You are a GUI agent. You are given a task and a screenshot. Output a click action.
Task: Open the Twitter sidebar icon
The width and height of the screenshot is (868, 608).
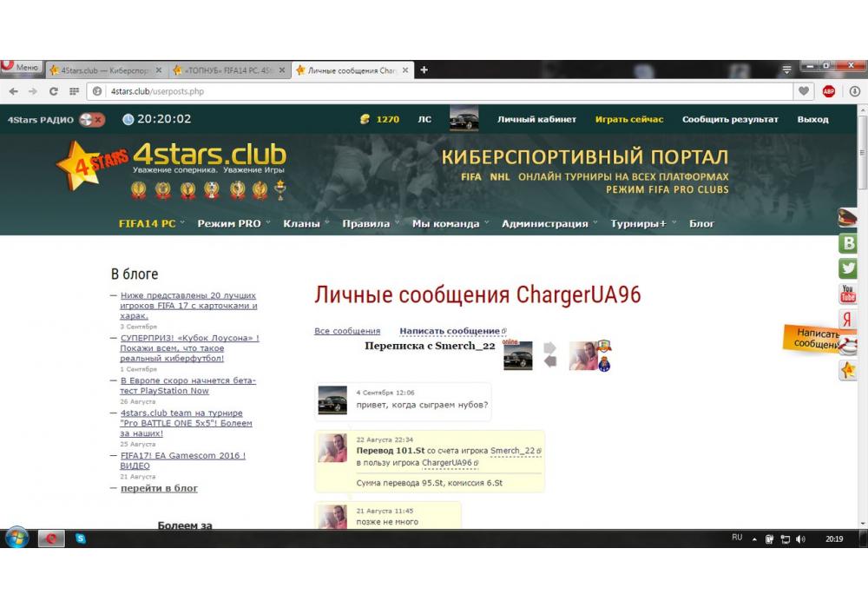point(848,268)
